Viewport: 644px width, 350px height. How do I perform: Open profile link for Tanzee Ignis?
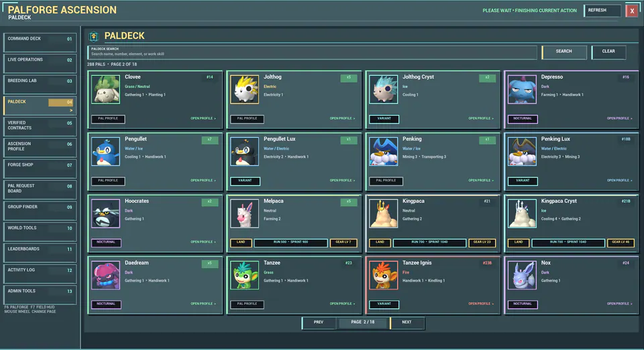[481, 304]
